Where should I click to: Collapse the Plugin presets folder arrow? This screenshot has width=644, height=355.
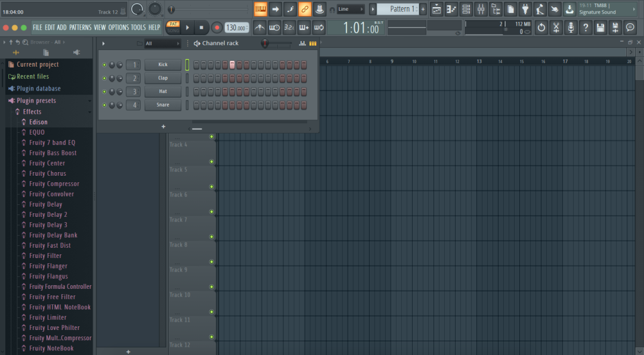pos(89,101)
